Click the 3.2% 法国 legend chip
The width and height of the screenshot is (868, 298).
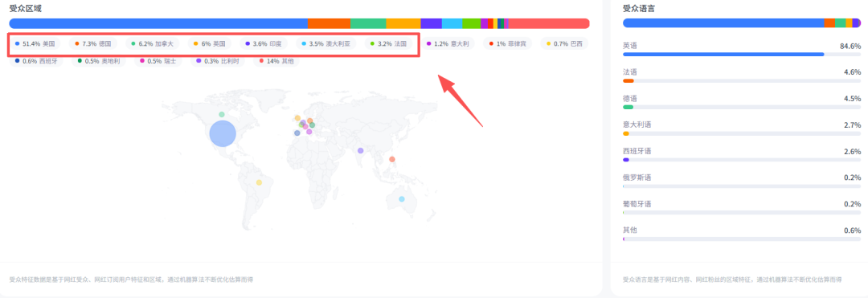(389, 43)
